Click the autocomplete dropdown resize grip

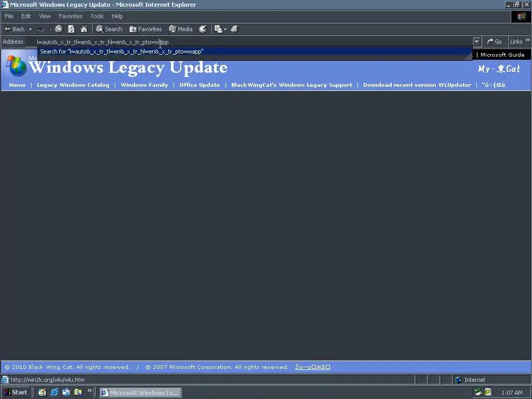click(468, 57)
